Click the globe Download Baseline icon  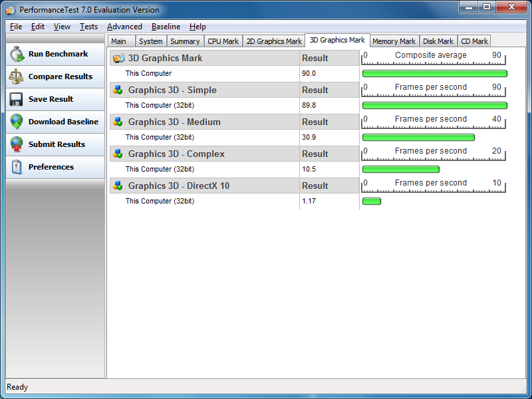click(16, 122)
